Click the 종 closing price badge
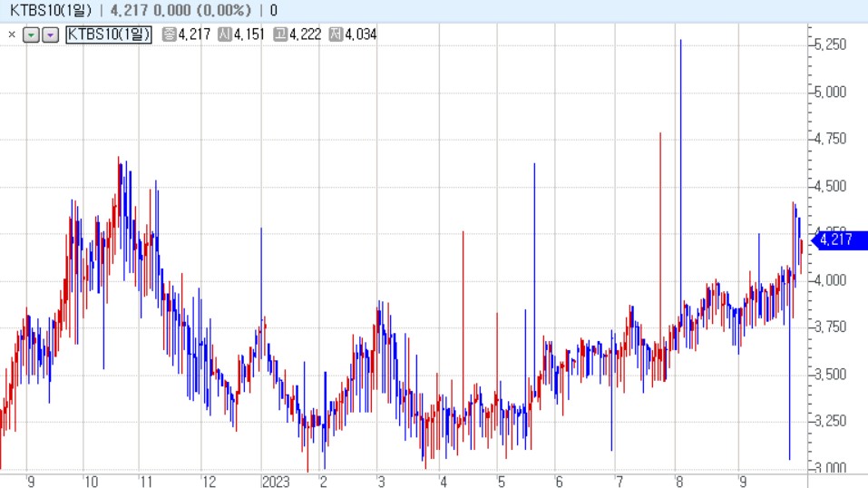 coord(170,34)
